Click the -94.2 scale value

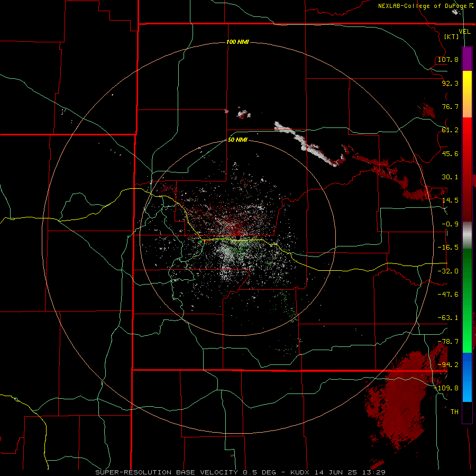(x=448, y=365)
